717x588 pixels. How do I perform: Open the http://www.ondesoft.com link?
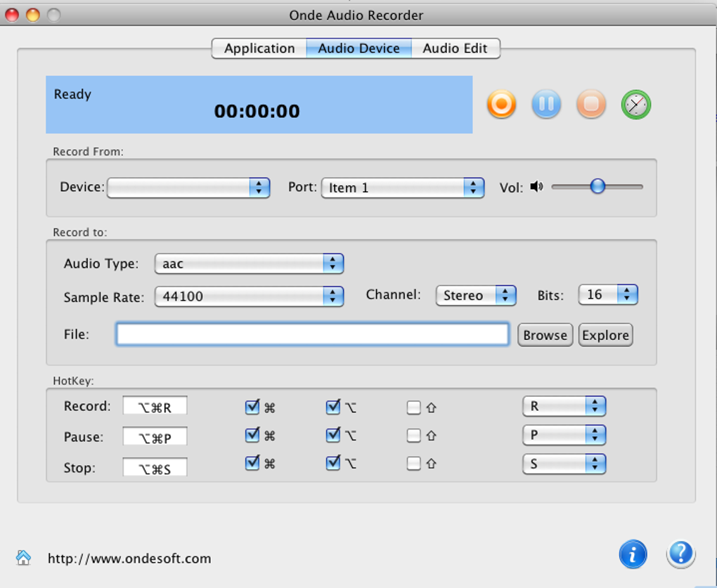coord(129,558)
